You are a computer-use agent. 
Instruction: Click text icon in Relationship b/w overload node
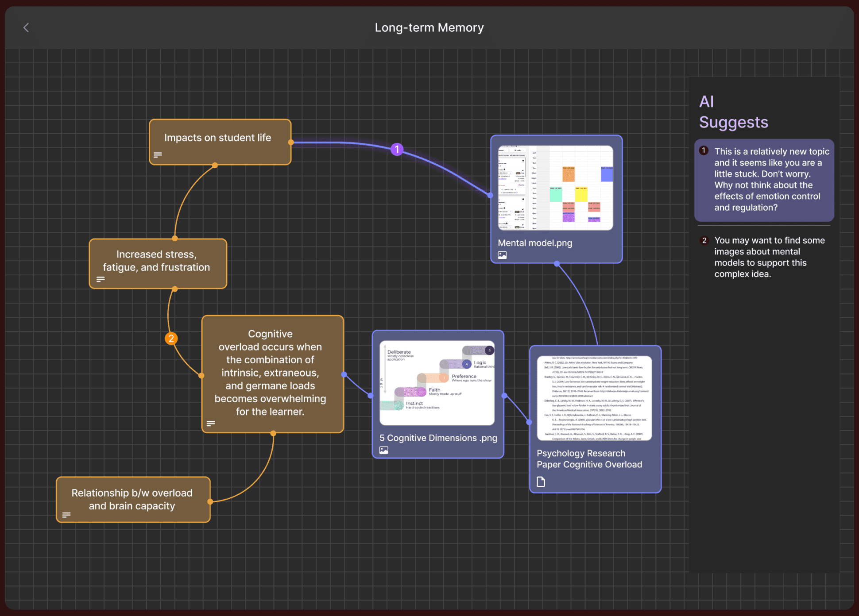(x=66, y=515)
